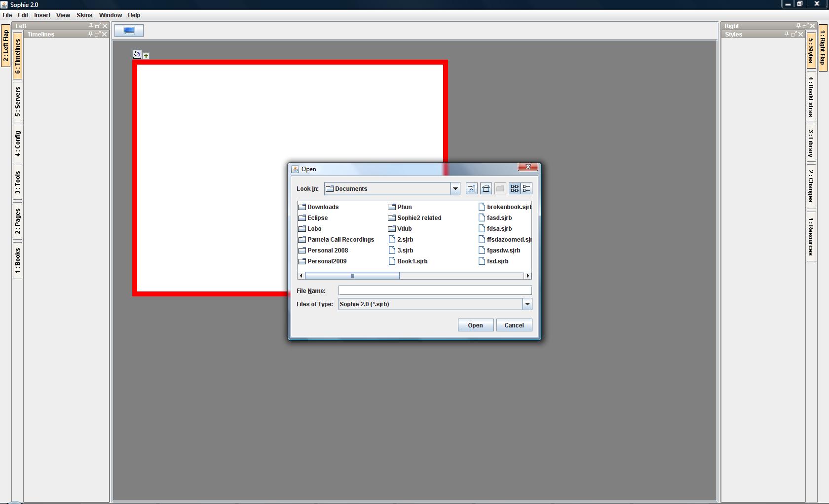
Task: Click the file list horizontal scrollbar thumb
Action: pyautogui.click(x=352, y=276)
